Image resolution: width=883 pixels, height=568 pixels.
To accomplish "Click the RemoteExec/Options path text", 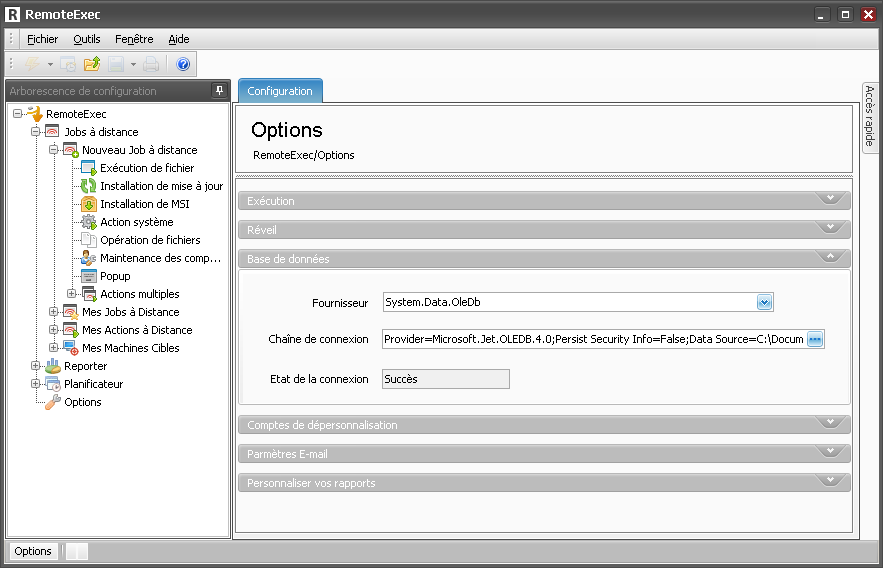I will (x=304, y=155).
